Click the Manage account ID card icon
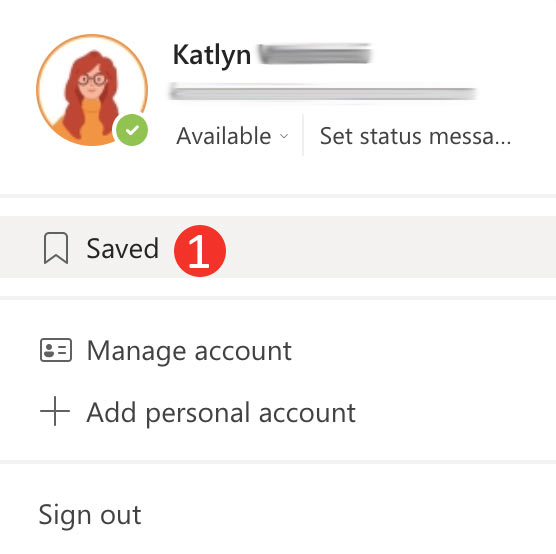This screenshot has width=556, height=554. [x=56, y=350]
